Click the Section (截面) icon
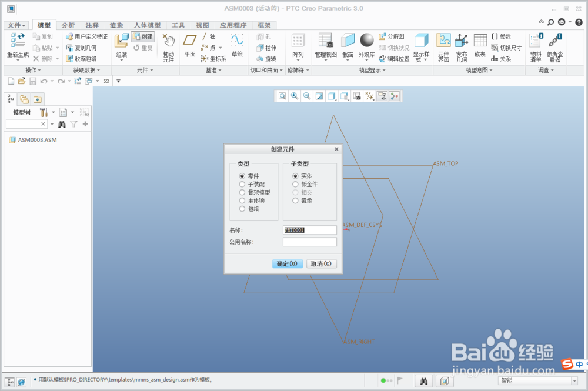This screenshot has height=391, width=588. pos(348,40)
